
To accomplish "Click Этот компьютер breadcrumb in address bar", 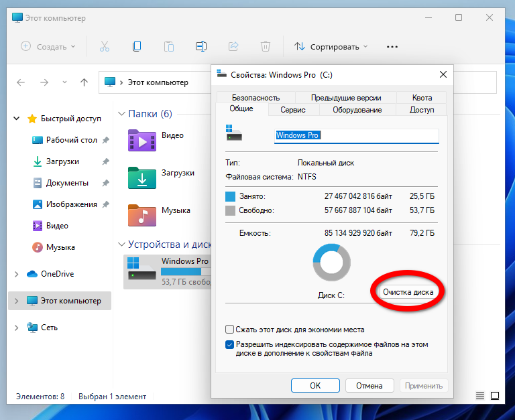I will coord(158,82).
